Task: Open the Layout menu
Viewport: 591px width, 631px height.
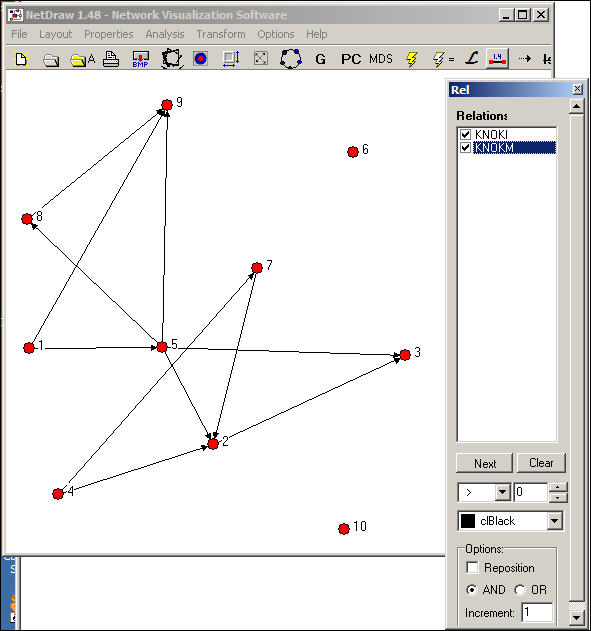Action: 56,34
